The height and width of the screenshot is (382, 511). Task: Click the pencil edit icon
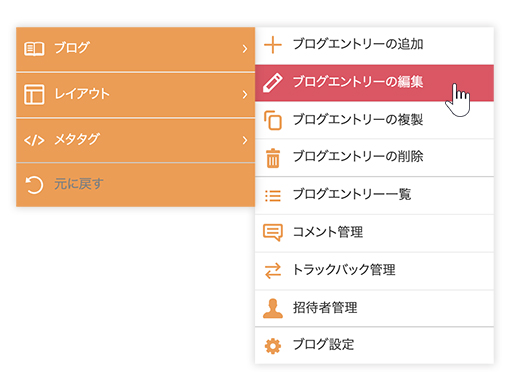pos(273,83)
